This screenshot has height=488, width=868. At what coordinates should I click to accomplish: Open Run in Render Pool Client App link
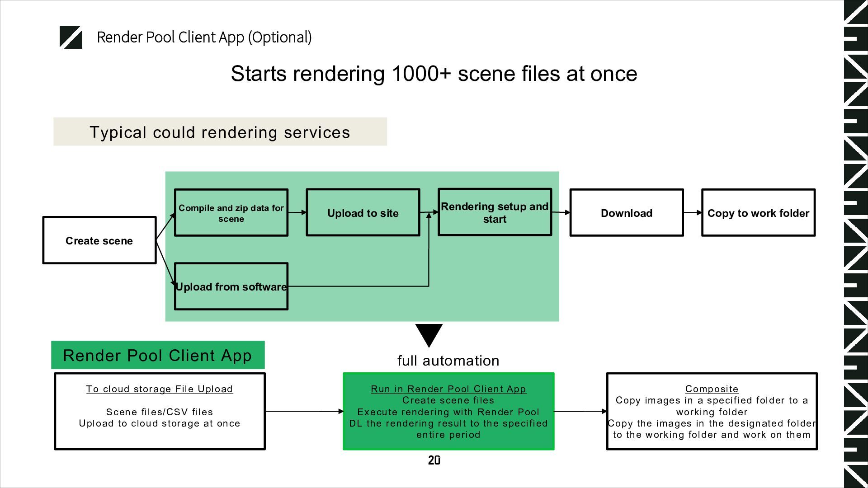pyautogui.click(x=448, y=389)
